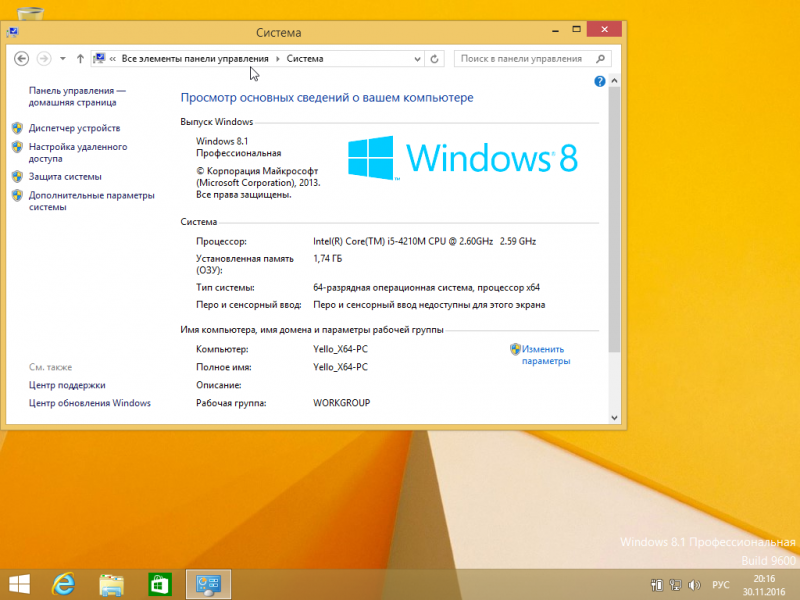Expand the breadcrumb chevron before Система
Image resolution: width=800 pixels, height=600 pixels.
tap(278, 59)
